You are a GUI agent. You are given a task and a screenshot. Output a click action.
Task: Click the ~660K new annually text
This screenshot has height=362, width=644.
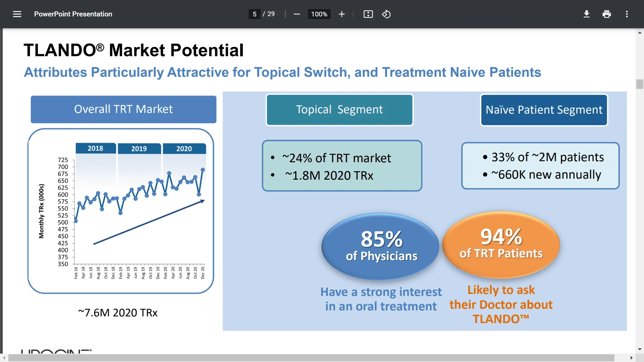(546, 174)
